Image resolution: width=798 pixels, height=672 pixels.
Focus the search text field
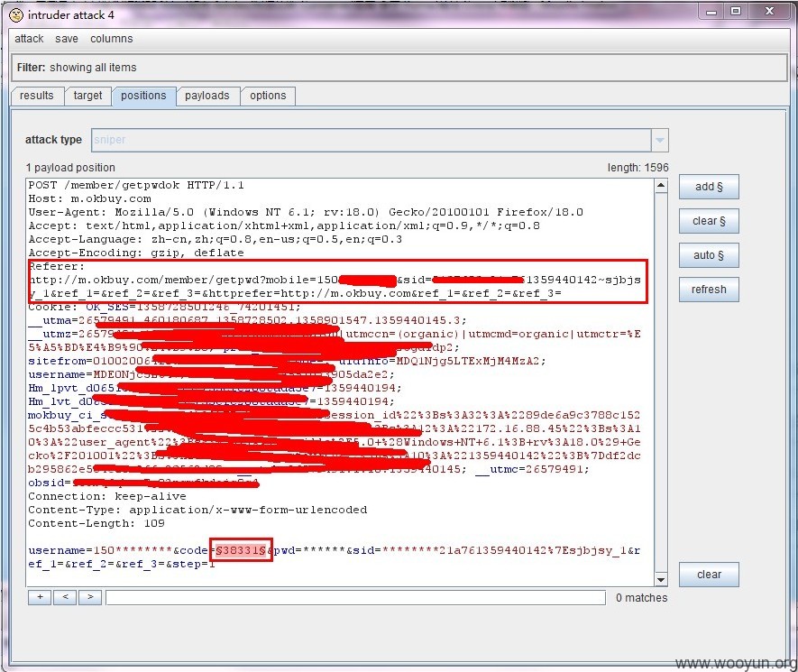click(356, 598)
